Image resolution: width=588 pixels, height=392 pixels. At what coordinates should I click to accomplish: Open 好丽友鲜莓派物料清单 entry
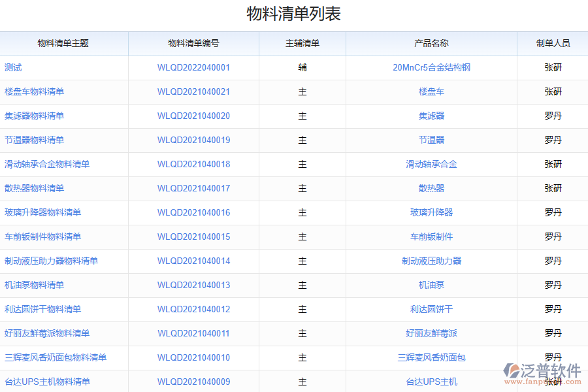(x=47, y=333)
